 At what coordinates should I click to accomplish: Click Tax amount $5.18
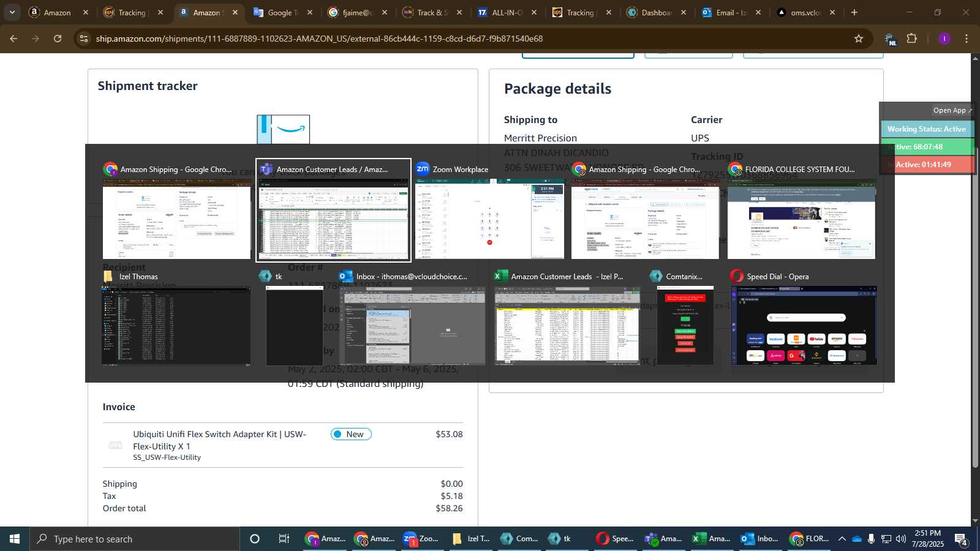tap(452, 496)
